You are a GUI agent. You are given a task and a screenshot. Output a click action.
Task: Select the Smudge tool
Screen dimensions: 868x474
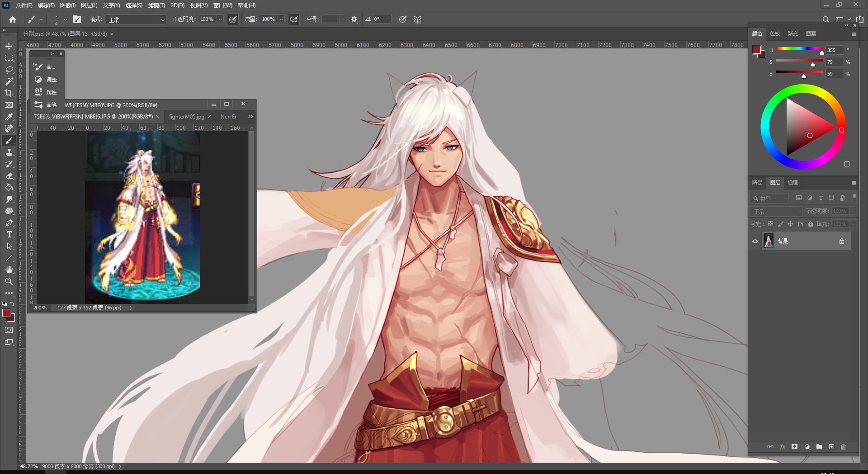[x=9, y=199]
